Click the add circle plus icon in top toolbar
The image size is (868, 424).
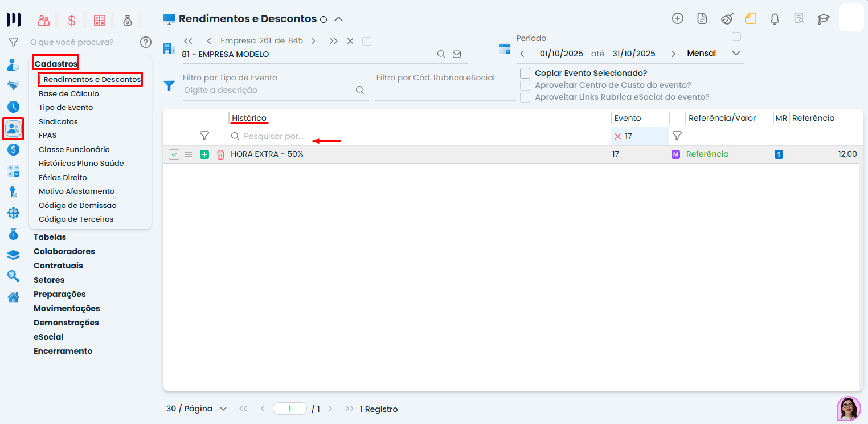point(678,18)
